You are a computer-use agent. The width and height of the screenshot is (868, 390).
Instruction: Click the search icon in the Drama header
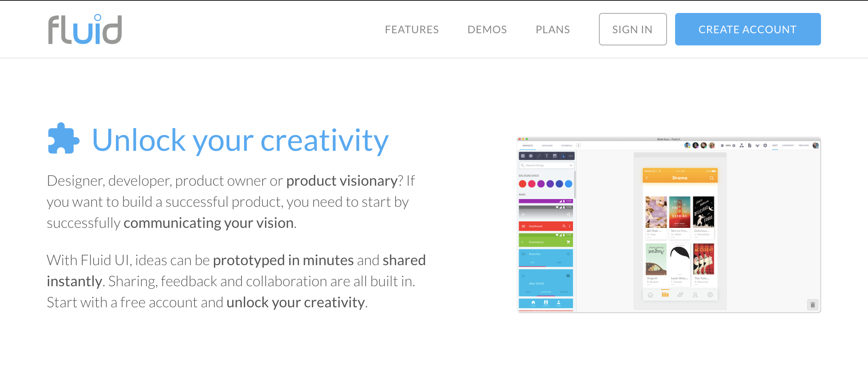pyautogui.click(x=712, y=178)
